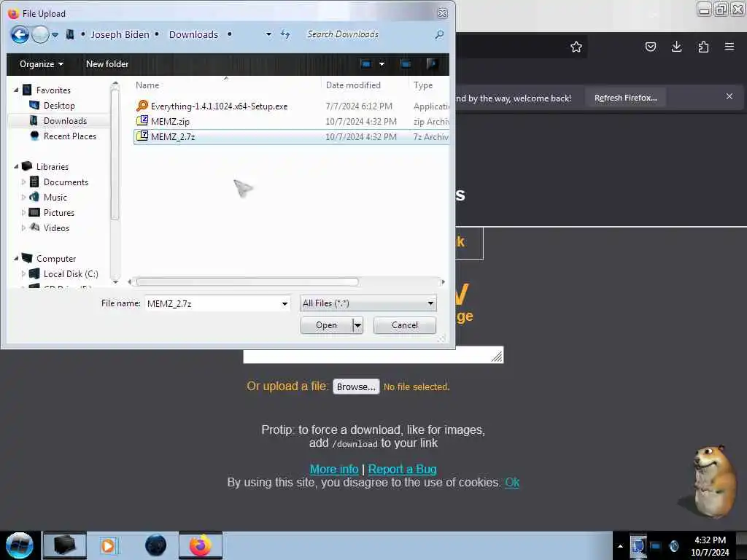Expand the Music library
Viewport: 747px width, 560px height.
point(23,197)
